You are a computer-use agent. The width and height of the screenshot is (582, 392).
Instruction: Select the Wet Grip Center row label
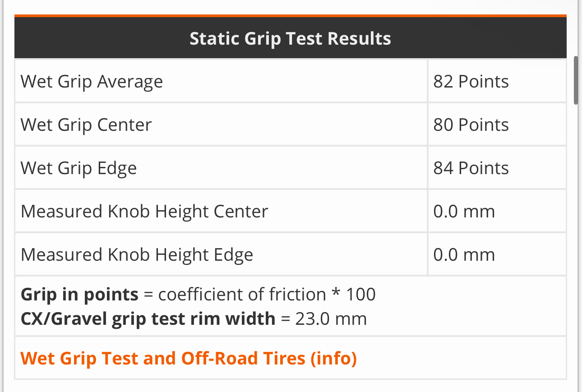tap(86, 125)
